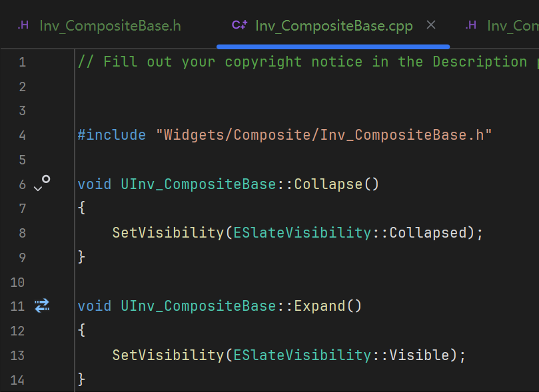539x392 pixels.
Task: Click the C++ file icon on active tab
Action: coord(240,25)
